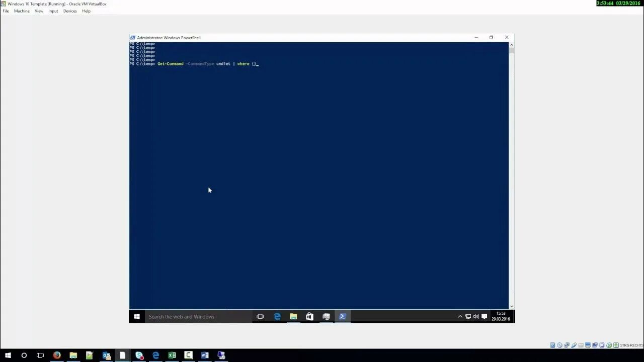Open the VirtualBox File menu
The image size is (644, 362).
tap(6, 11)
